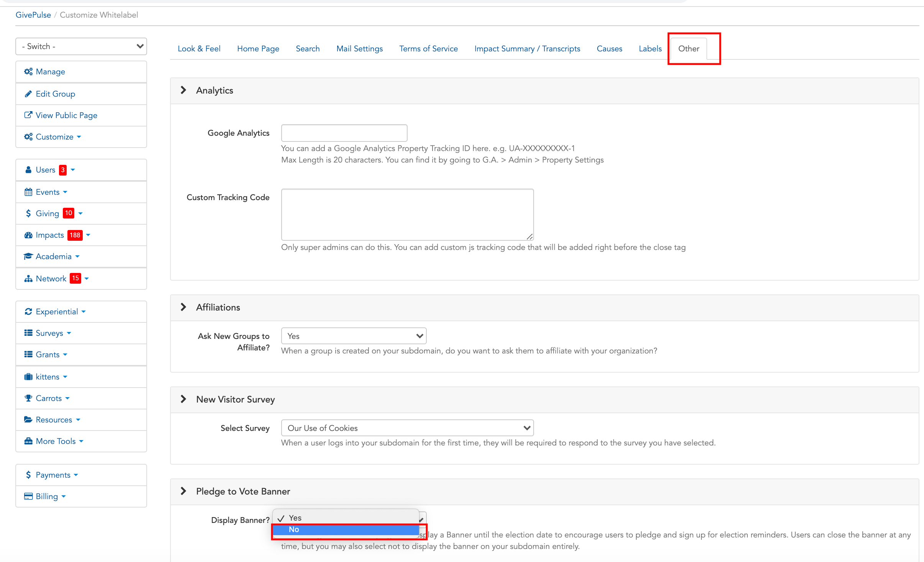Click the red 3 badge on Users
Screen dimensions: 924x562
63,170
